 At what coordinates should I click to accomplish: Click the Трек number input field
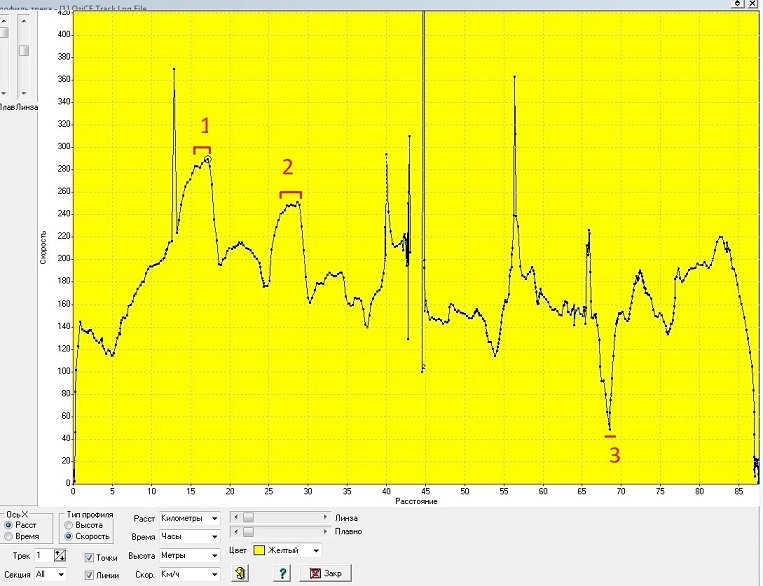pos(42,555)
